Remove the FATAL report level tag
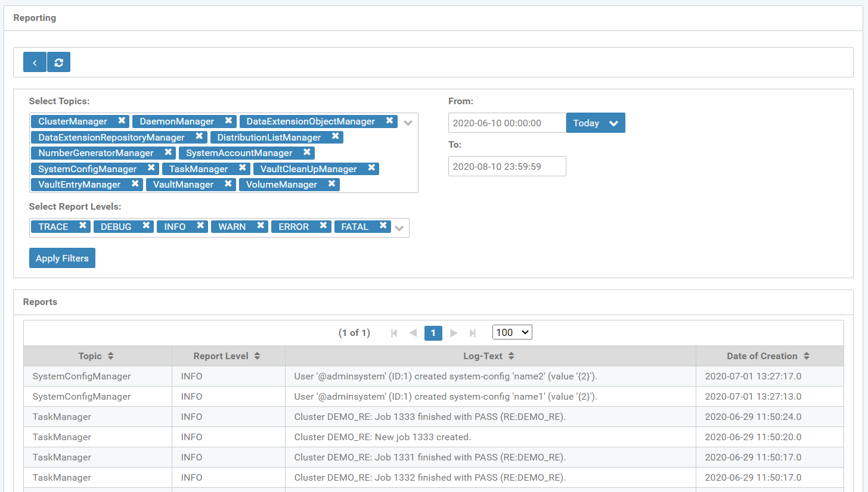The height and width of the screenshot is (492, 868). pos(383,226)
